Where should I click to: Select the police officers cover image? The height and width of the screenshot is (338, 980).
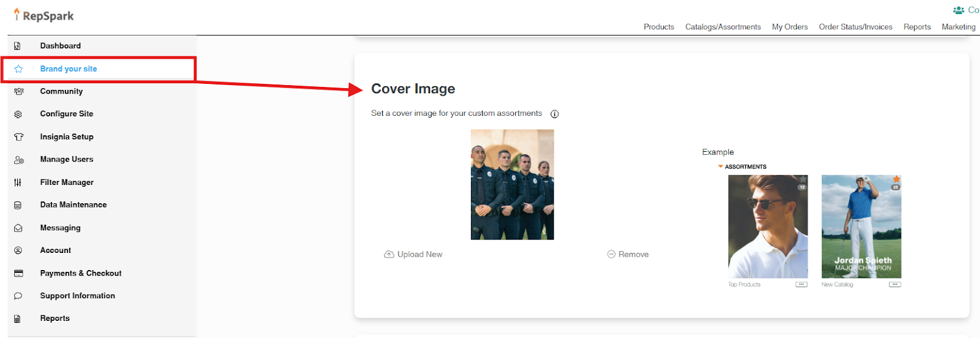[x=512, y=184]
